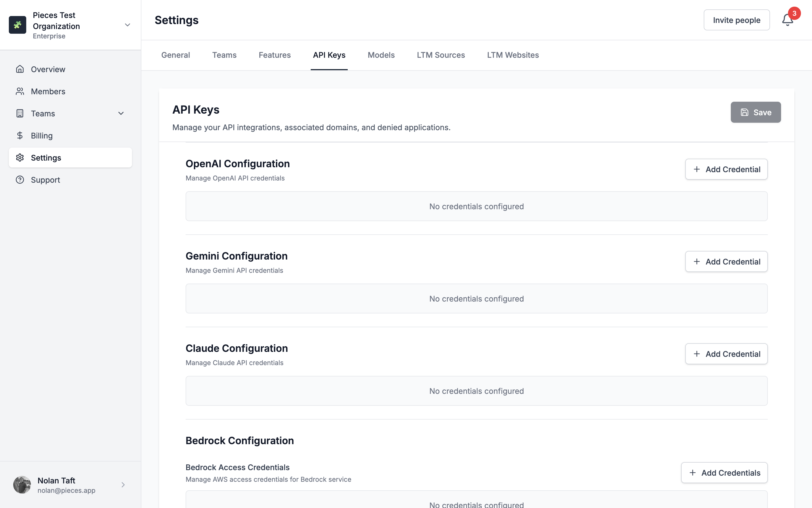Screen dimensions: 812x508
Task: Click the Teams building icon in sidebar
Action: 20,114
